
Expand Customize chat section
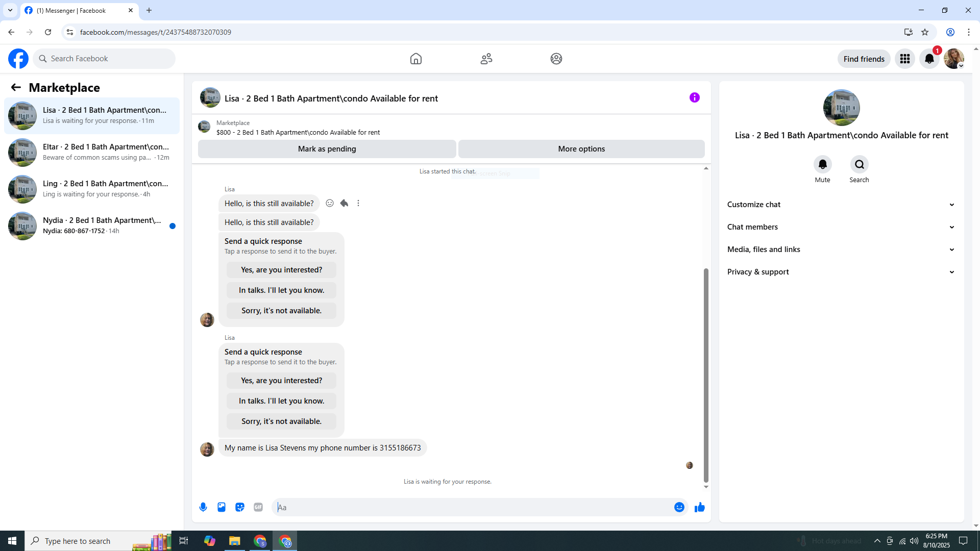click(x=841, y=205)
